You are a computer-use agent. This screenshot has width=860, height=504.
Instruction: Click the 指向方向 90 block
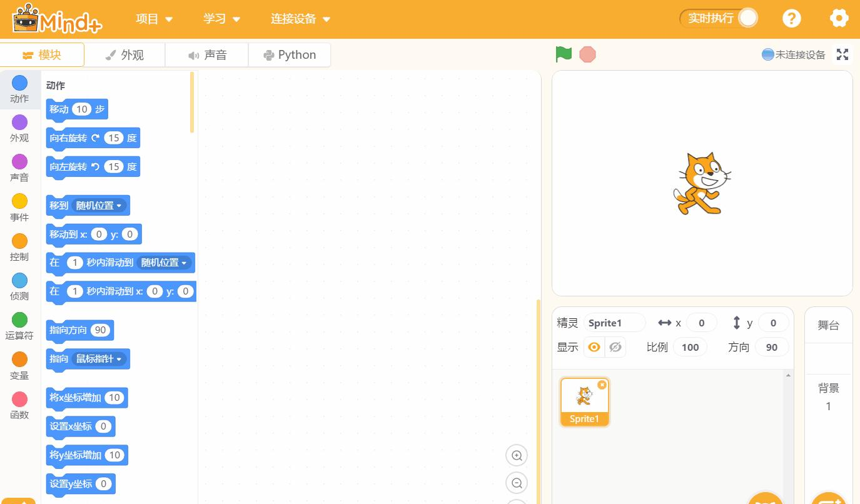pyautogui.click(x=80, y=331)
